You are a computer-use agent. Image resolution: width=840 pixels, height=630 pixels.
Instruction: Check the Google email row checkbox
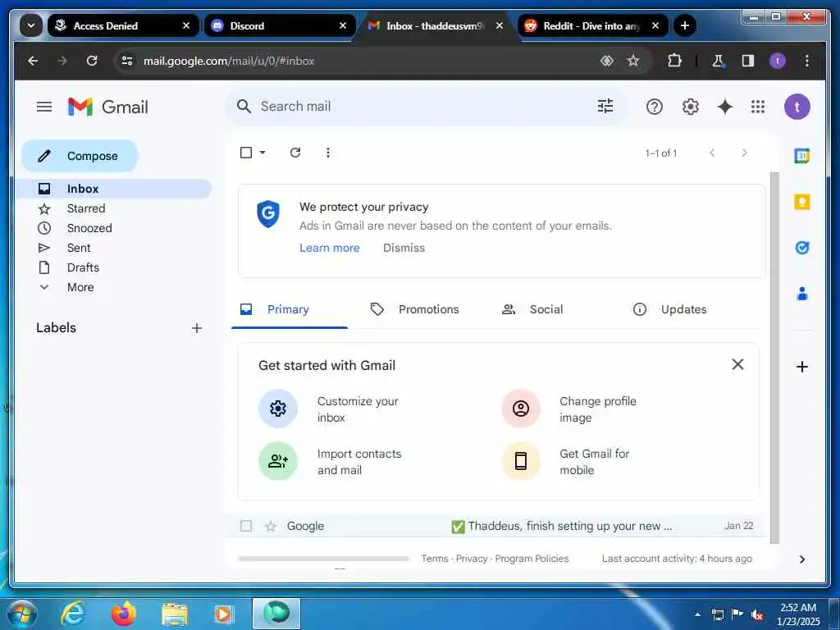point(246,526)
